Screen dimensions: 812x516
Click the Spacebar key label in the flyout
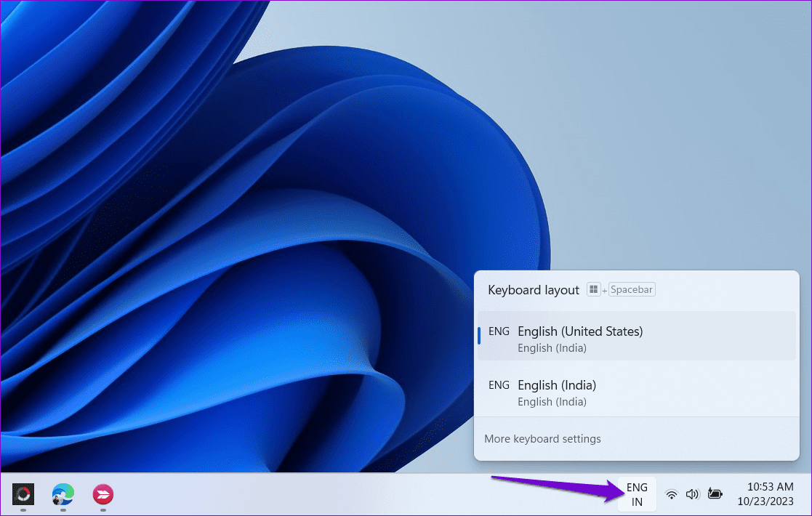(x=631, y=289)
